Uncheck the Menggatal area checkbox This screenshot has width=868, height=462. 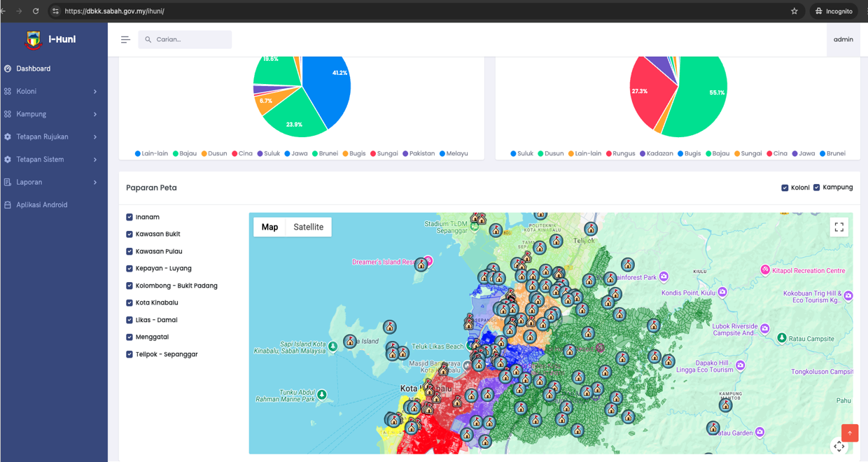click(129, 337)
